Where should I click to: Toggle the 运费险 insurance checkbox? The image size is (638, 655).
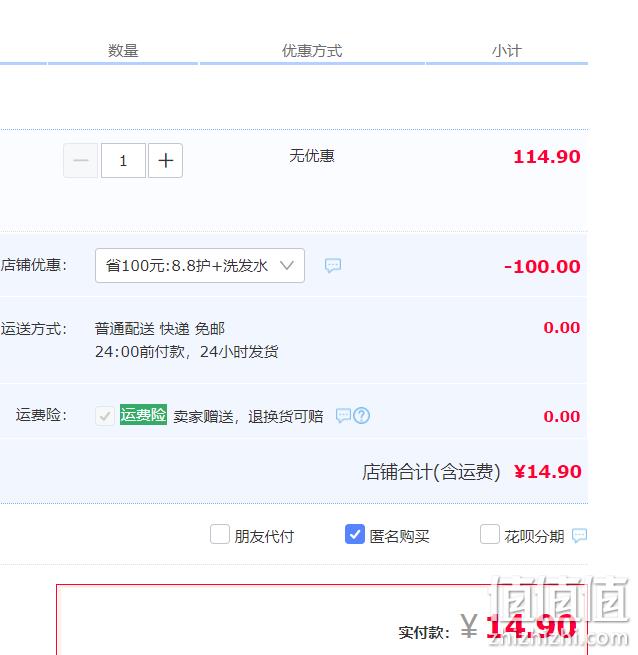[x=104, y=416]
